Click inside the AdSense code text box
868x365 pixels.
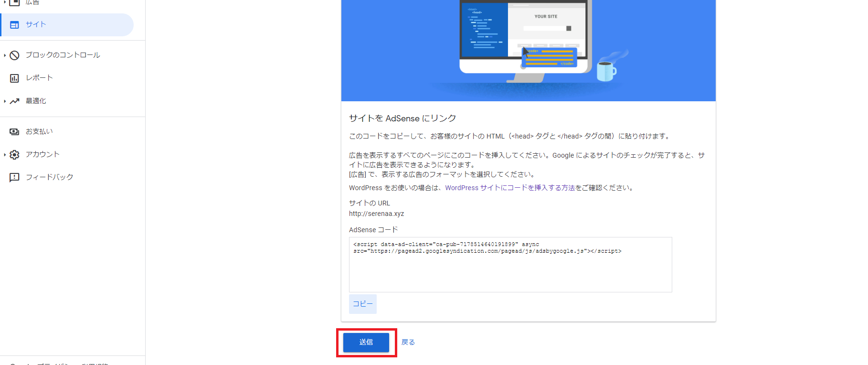[x=510, y=265]
